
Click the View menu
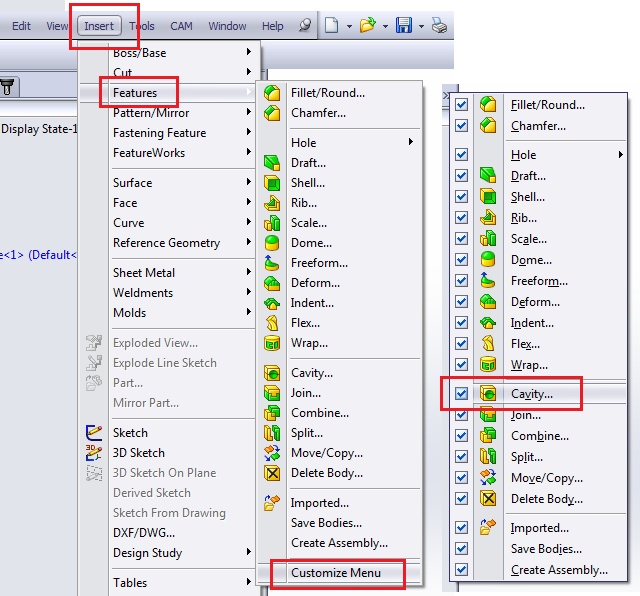click(x=57, y=26)
